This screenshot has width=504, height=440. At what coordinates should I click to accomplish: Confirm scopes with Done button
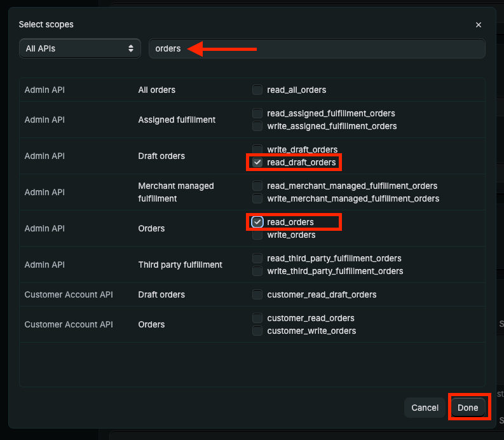coord(468,408)
